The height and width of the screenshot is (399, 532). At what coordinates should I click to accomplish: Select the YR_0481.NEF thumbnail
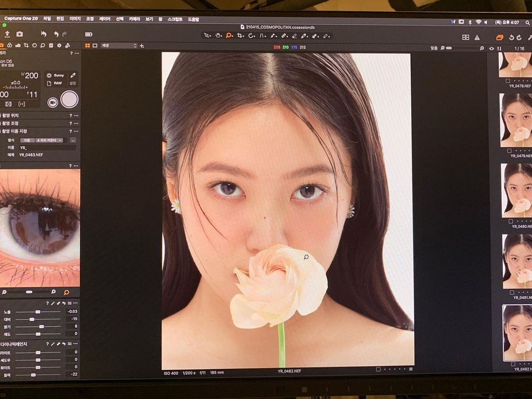coord(519,262)
